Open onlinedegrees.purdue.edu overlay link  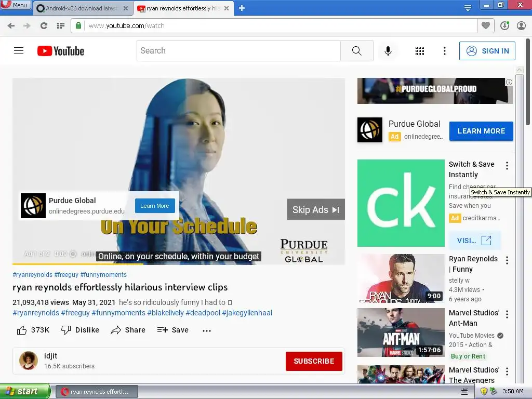click(x=87, y=211)
